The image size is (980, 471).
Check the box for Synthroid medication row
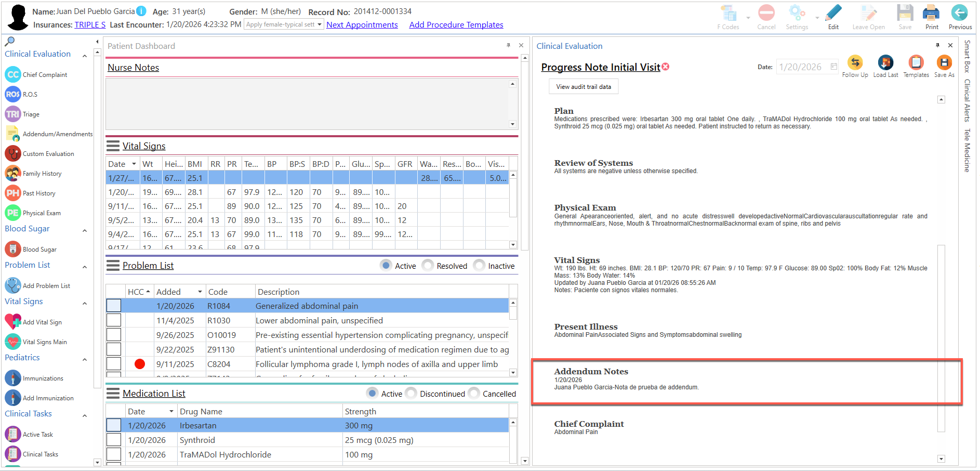(x=114, y=440)
